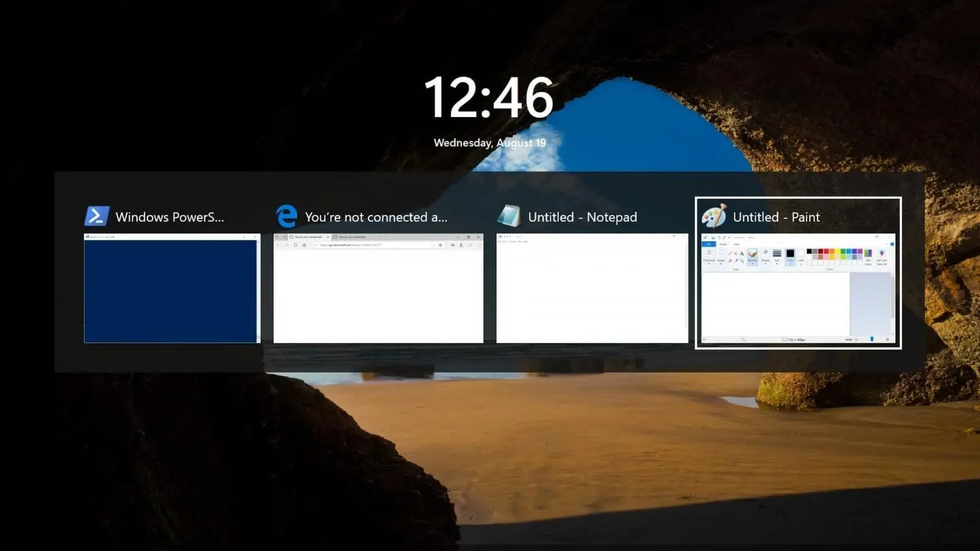Click the "Untitled - Notepad" title text
Viewport: 980px width, 551px height.
[582, 217]
